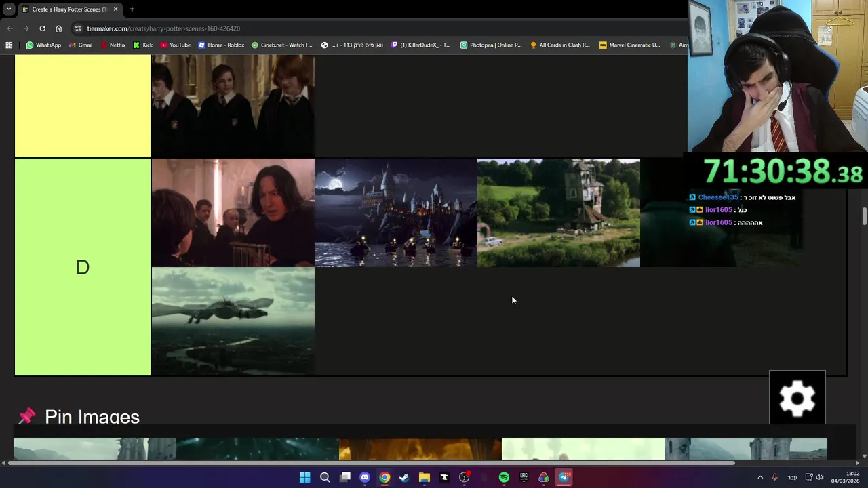Pick the yellow fiery image in bottom pool
The width and height of the screenshot is (868, 488).
pos(420,449)
